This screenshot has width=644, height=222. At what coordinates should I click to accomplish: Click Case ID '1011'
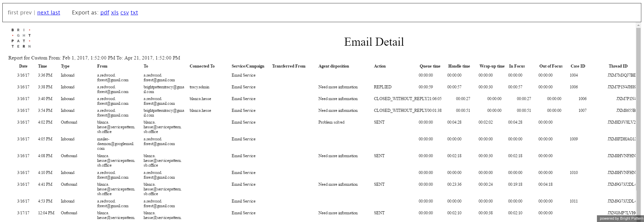574,201
